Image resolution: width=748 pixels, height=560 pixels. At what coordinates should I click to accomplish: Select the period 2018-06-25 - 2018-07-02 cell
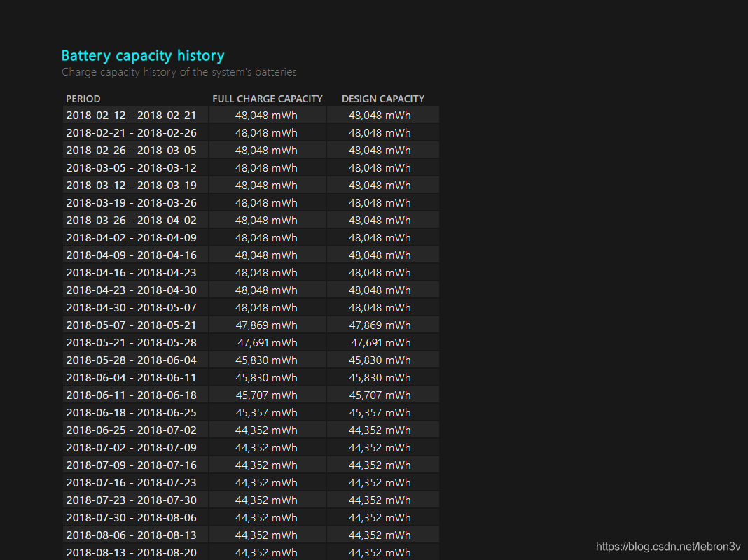click(132, 430)
